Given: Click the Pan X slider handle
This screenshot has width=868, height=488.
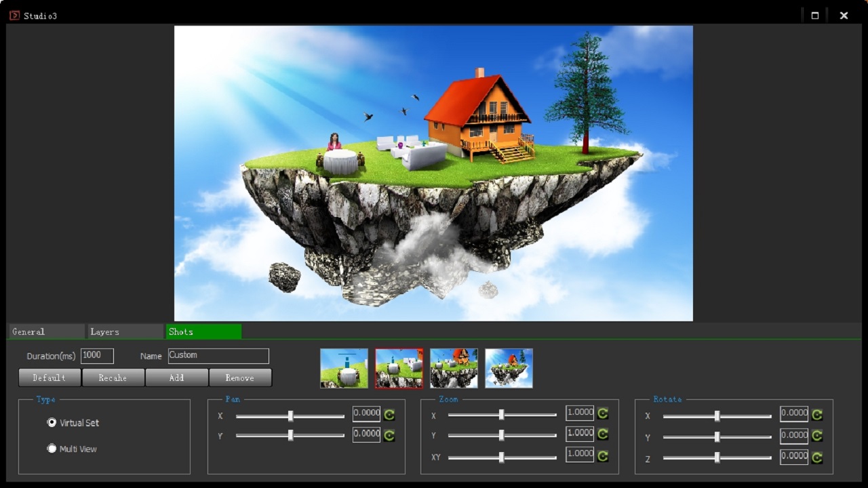Looking at the screenshot, I should point(290,416).
